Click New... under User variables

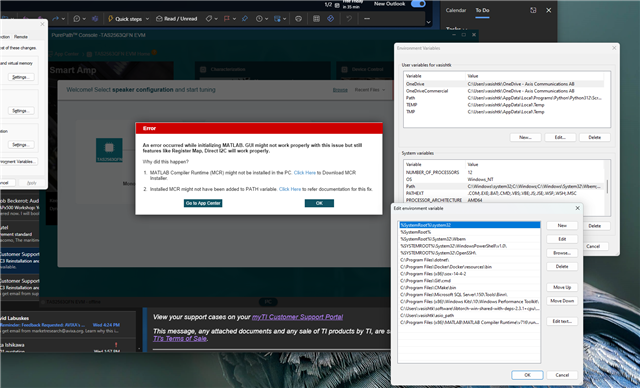coord(525,137)
